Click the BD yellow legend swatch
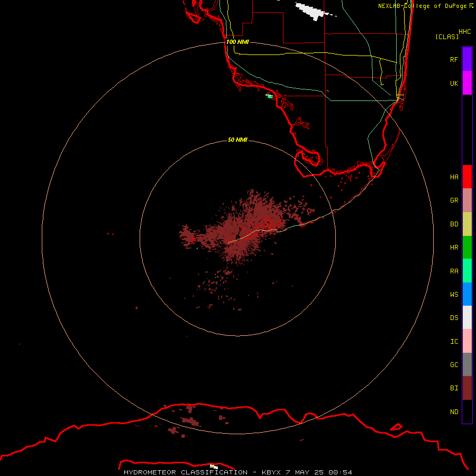The width and height of the screenshot is (476, 476). click(467, 224)
